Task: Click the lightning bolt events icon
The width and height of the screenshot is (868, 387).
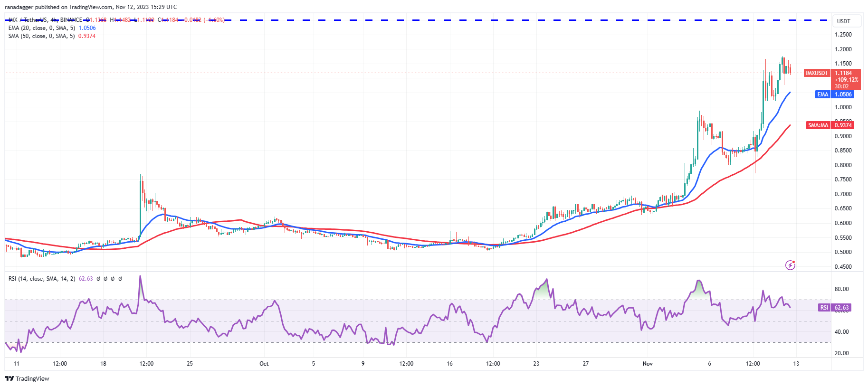Action: pos(790,265)
